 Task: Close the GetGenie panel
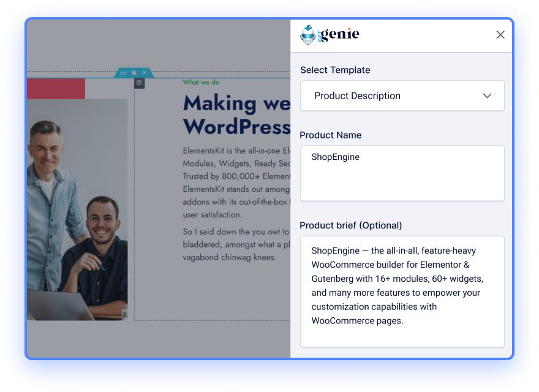point(500,35)
